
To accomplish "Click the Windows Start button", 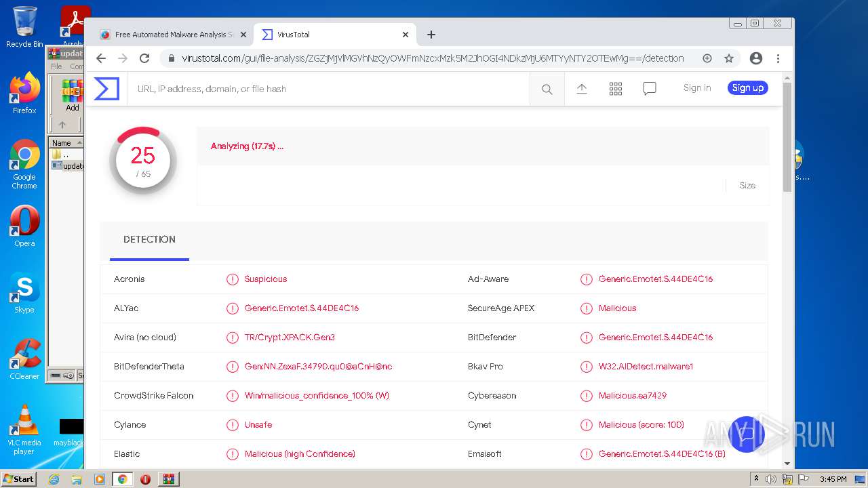I will tap(18, 479).
